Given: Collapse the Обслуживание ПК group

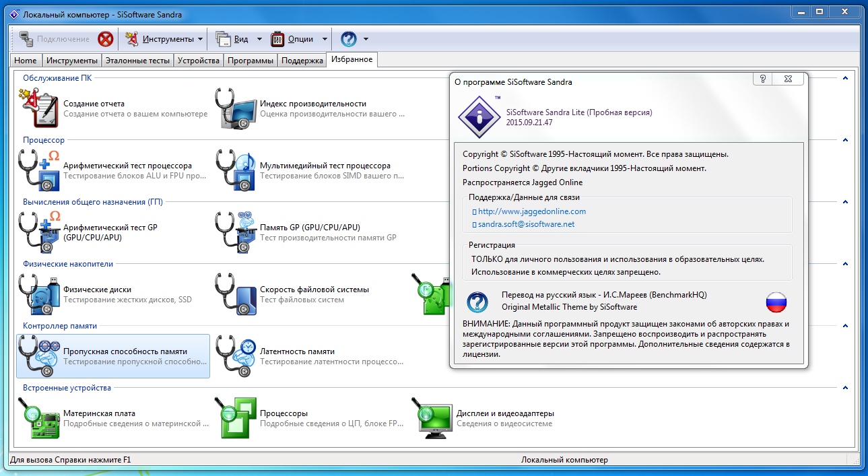Looking at the screenshot, I should pyautogui.click(x=844, y=78).
